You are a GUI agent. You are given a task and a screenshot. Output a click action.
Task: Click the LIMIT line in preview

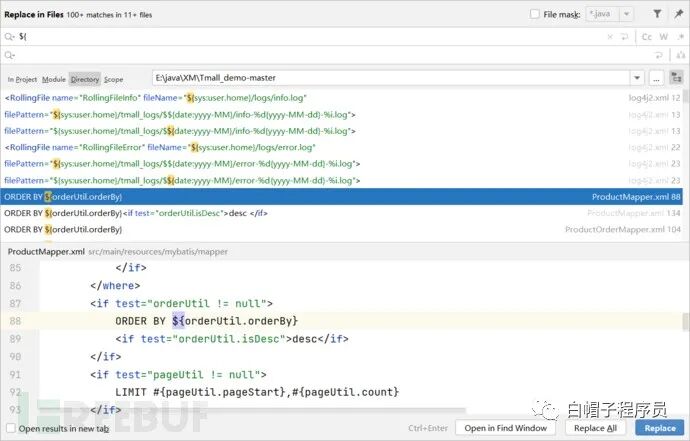257,392
